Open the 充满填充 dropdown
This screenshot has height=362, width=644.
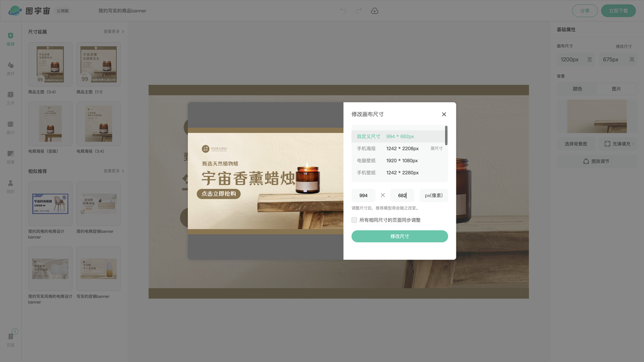pos(619,144)
